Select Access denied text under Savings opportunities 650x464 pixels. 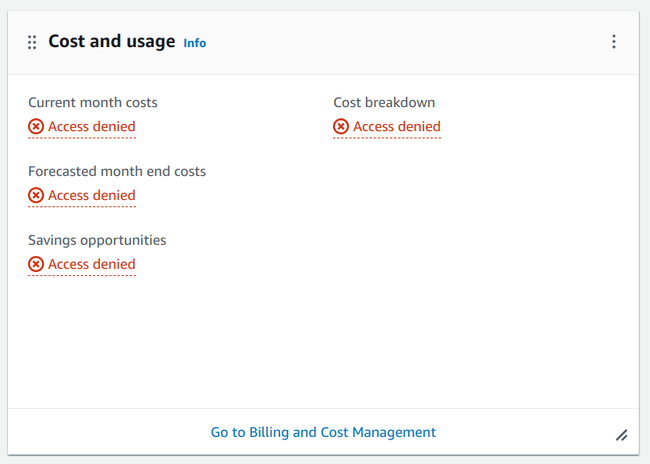point(92,265)
